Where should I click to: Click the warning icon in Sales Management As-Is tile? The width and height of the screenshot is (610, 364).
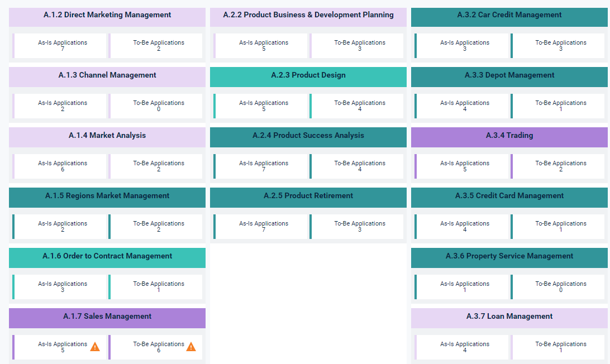pyautogui.click(x=95, y=347)
